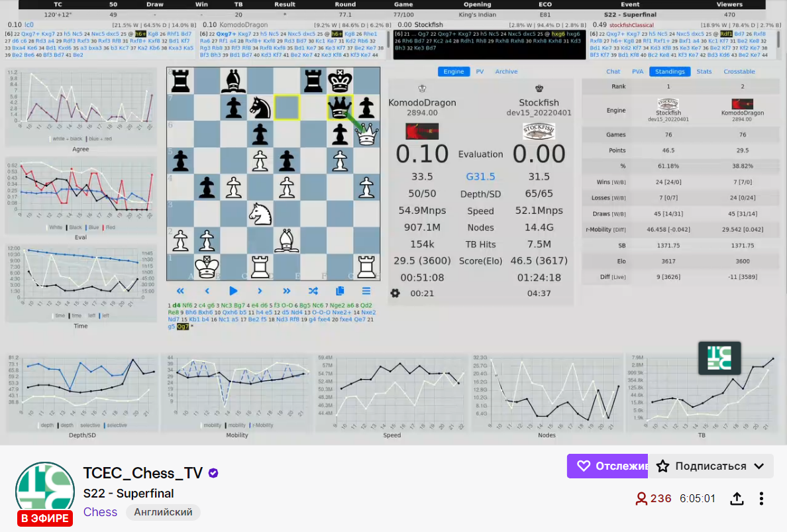The image size is (787, 532).
Task: Click the KomodoDragon red dragon logo
Action: point(422,131)
